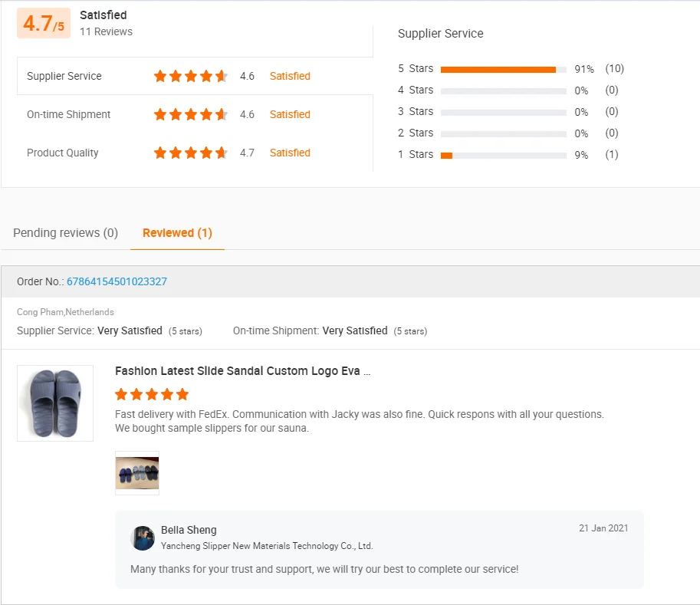Viewport: 700px width, 605px height.
Task: Click the 1 Stars rating bar
Action: point(503,155)
